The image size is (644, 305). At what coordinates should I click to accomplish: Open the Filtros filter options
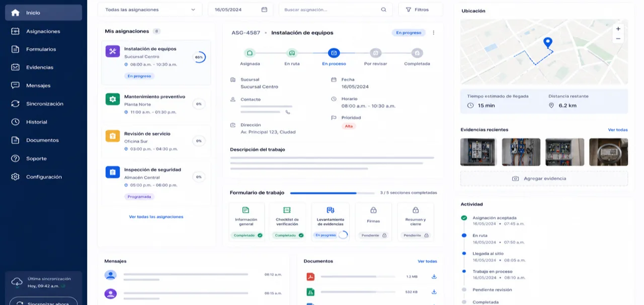tap(421, 10)
